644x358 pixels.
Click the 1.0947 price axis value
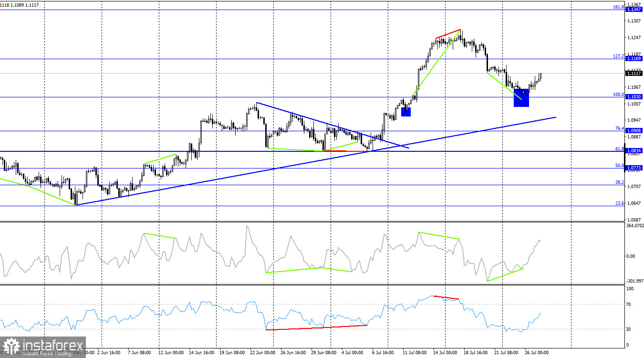click(634, 120)
